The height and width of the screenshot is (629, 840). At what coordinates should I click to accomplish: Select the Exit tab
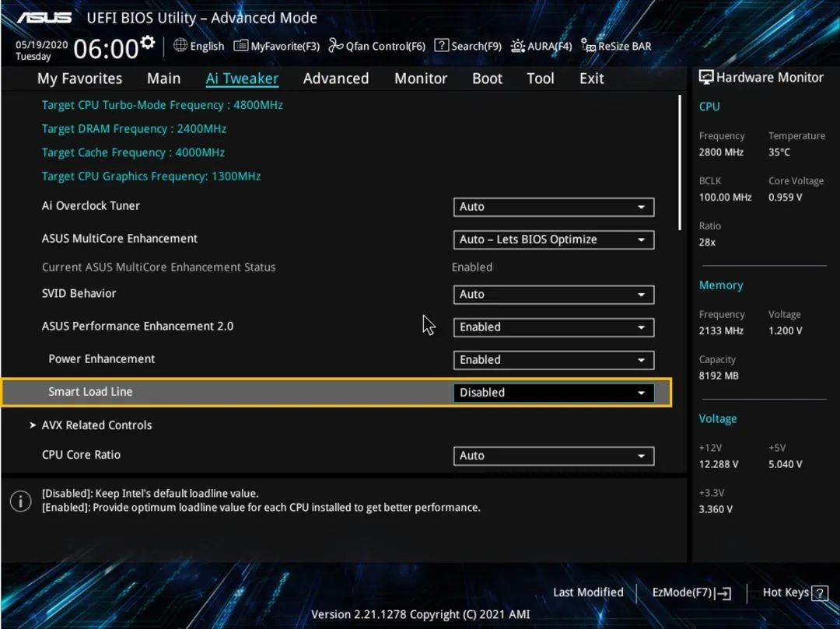click(x=591, y=79)
